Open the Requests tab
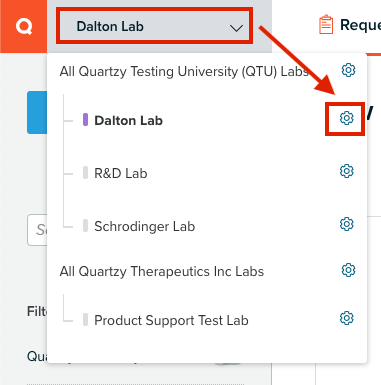The height and width of the screenshot is (385, 381). tap(360, 25)
